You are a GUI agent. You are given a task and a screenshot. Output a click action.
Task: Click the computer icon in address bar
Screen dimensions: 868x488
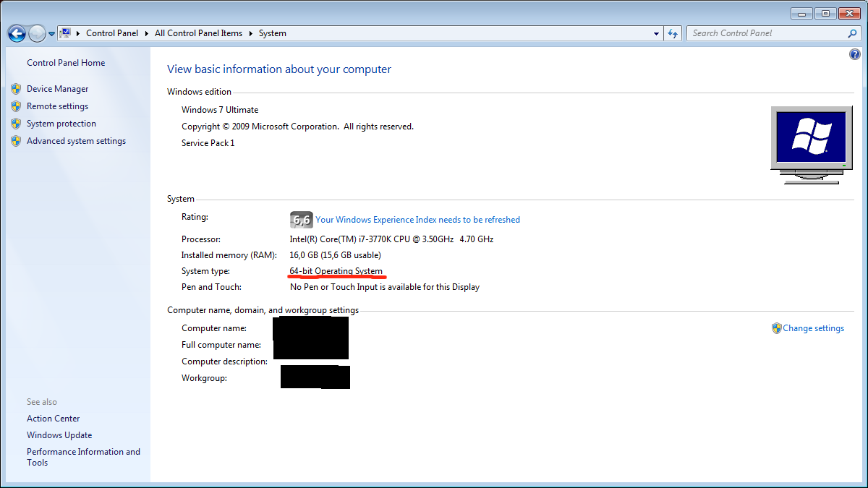[x=66, y=33]
